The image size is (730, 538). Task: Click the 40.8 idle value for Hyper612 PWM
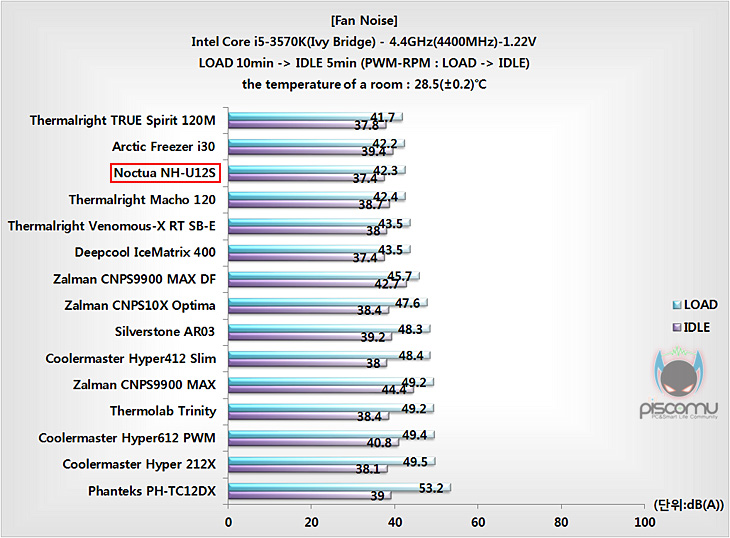379,443
